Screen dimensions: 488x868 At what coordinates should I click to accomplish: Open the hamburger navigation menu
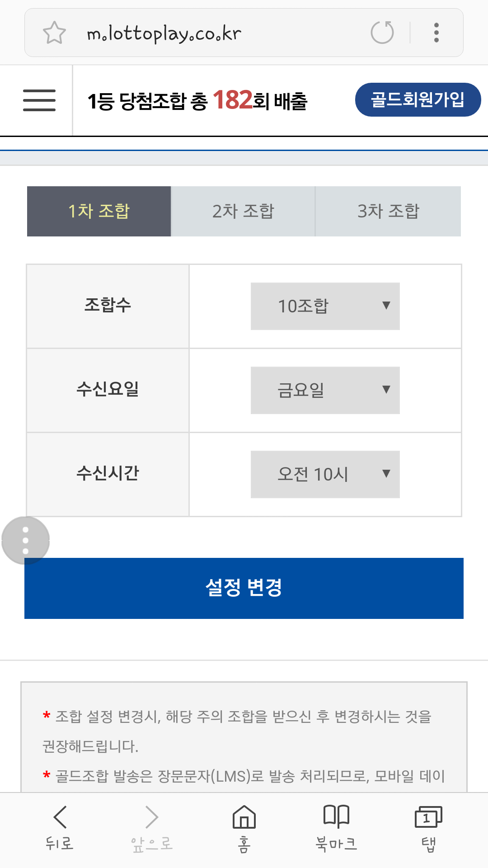(39, 100)
